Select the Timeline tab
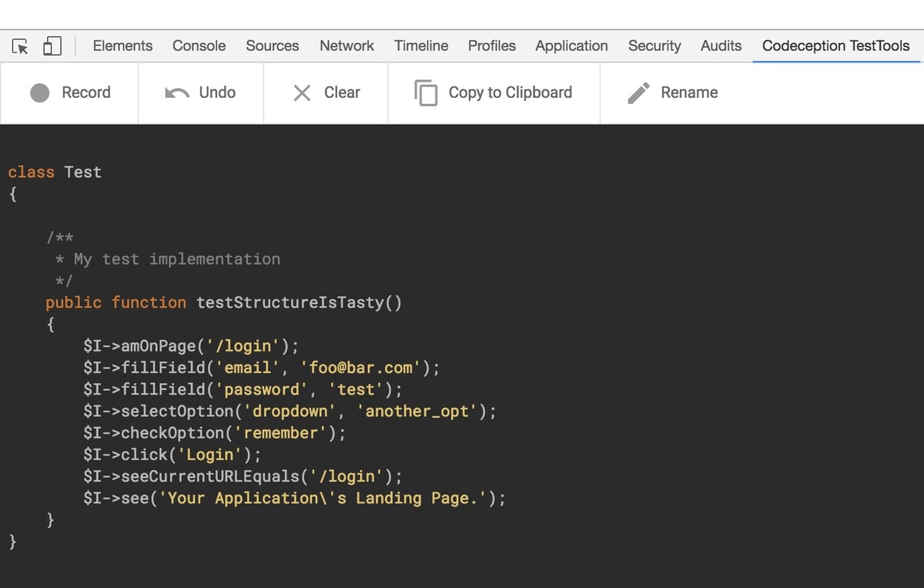 pos(421,46)
